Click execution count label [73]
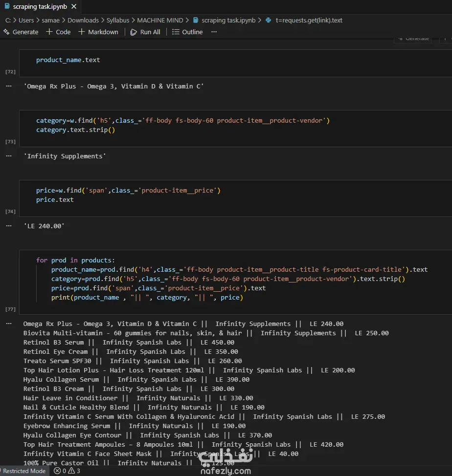 coord(10,141)
